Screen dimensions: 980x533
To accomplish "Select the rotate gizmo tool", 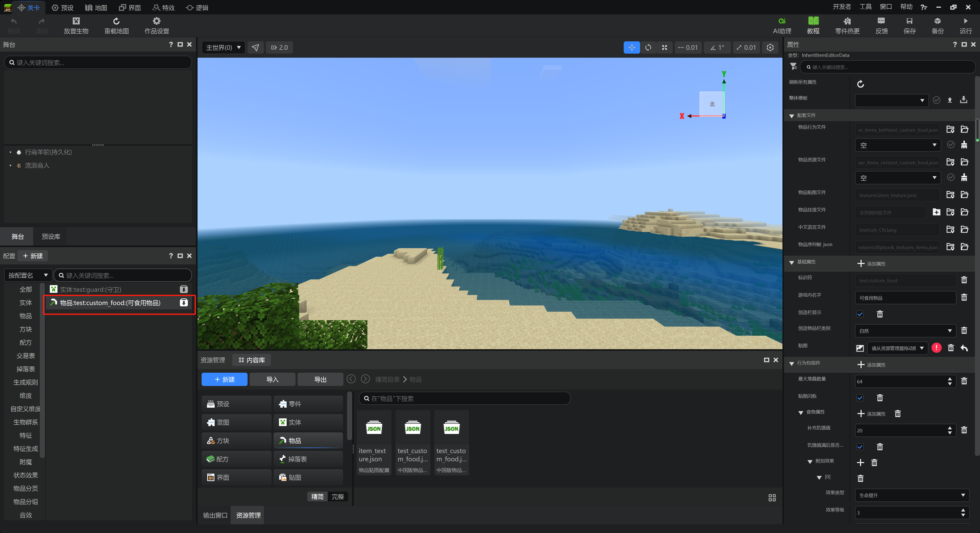I will [648, 47].
